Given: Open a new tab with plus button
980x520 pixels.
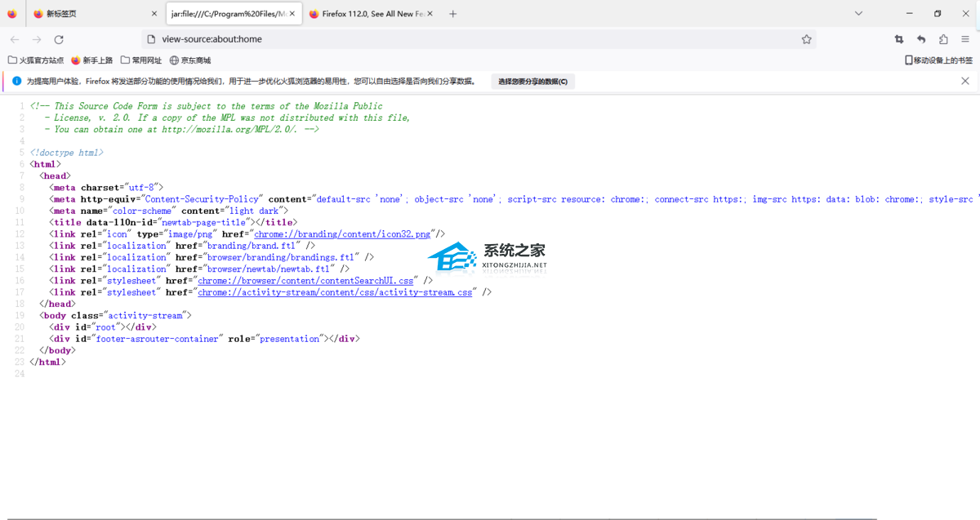Looking at the screenshot, I should 453,14.
